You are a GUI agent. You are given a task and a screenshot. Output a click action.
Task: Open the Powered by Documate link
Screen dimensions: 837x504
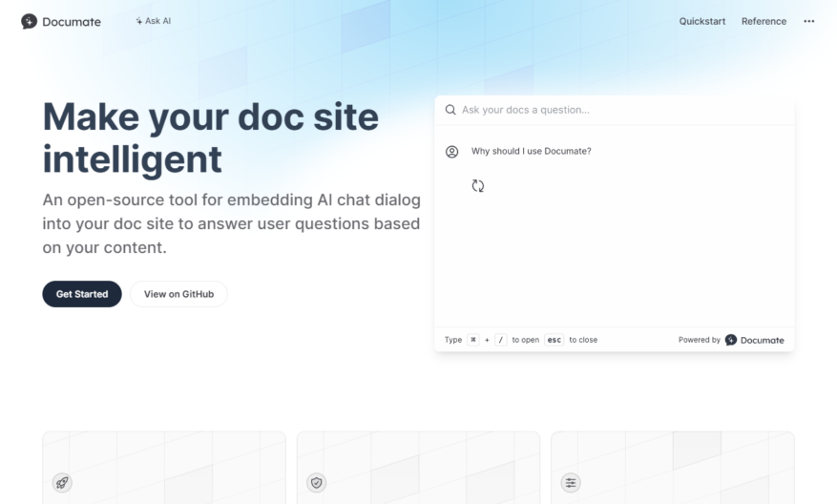(731, 340)
